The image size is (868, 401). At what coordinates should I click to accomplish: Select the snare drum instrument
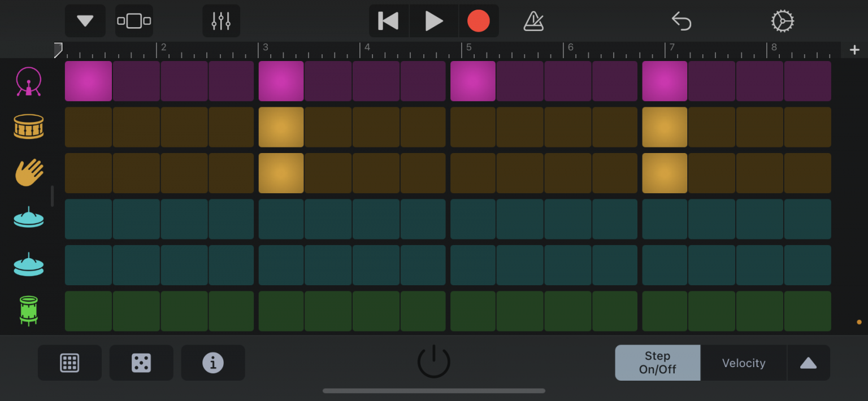pos(28,127)
